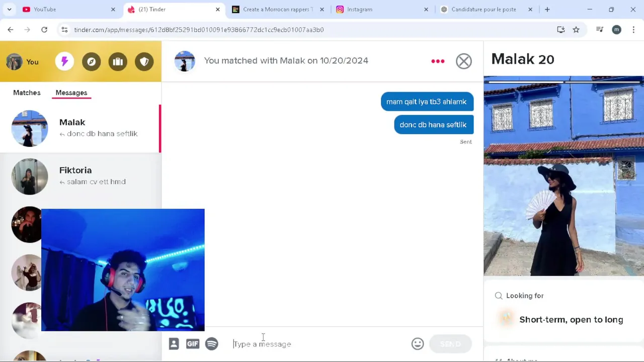Click the 'Short-term, open to long' text
644x362 pixels.
click(x=571, y=320)
